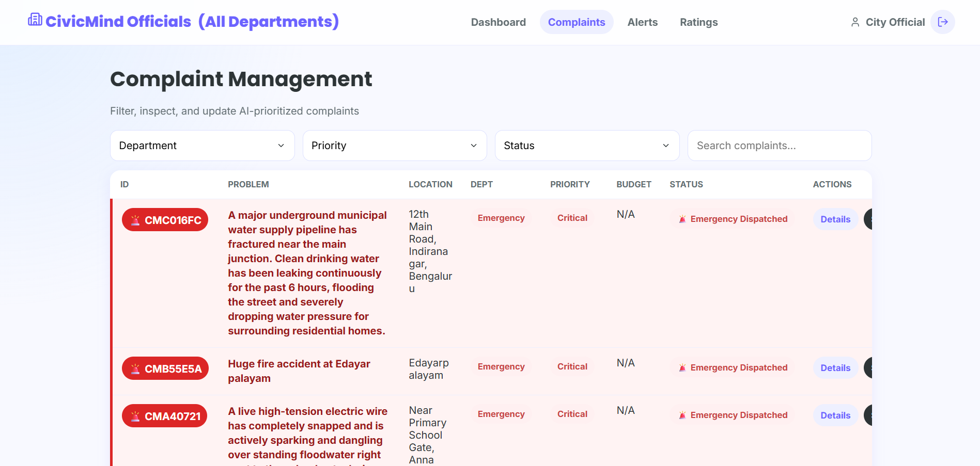Open the Status filter dropdown
The width and height of the screenshot is (980, 466).
[x=587, y=146]
